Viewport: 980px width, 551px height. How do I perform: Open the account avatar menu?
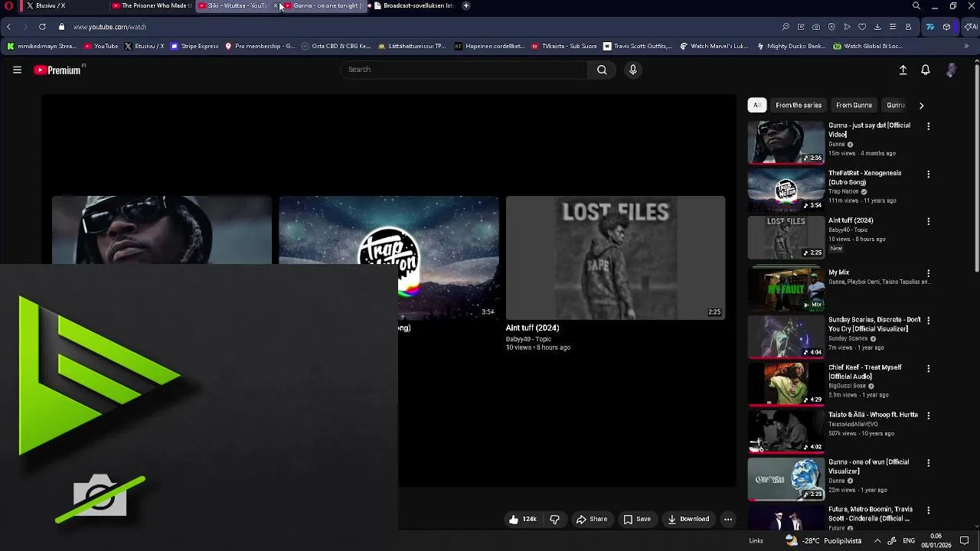pos(951,70)
